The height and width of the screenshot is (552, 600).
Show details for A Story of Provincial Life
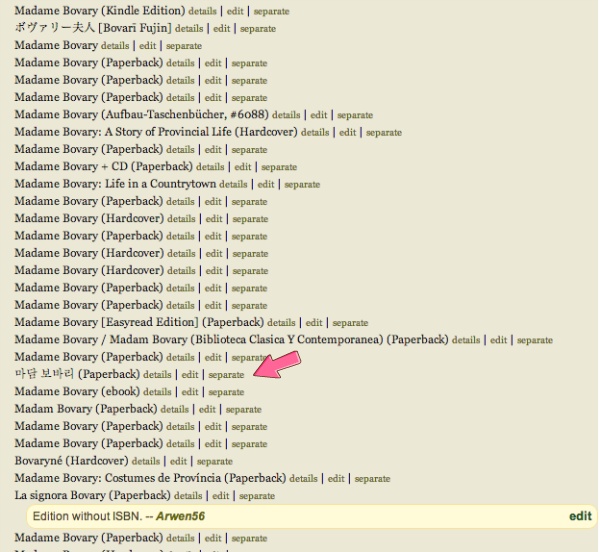[x=315, y=132]
